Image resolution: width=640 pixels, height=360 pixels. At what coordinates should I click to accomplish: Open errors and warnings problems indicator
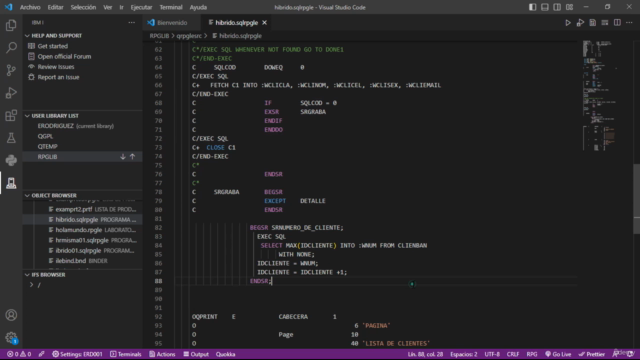click(19, 354)
